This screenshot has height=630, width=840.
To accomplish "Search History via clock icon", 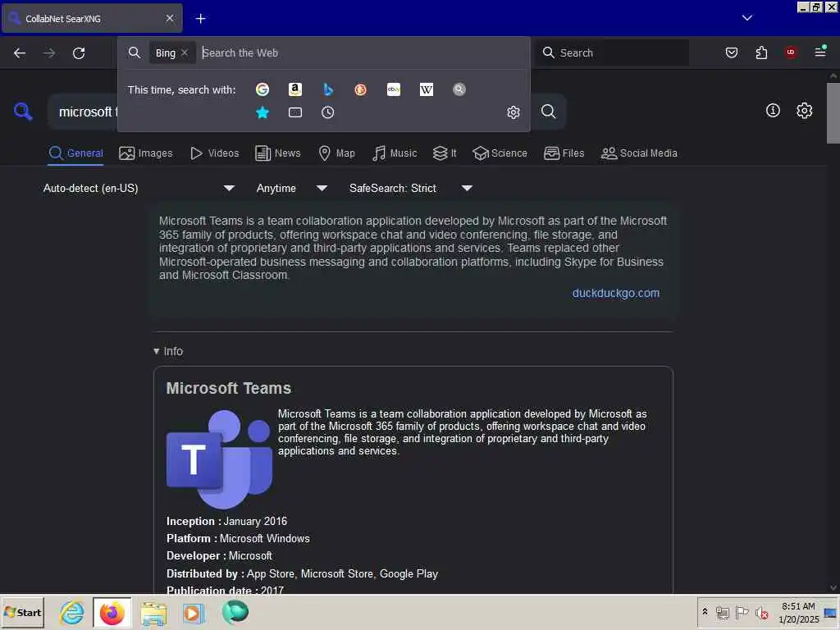I will click(328, 112).
